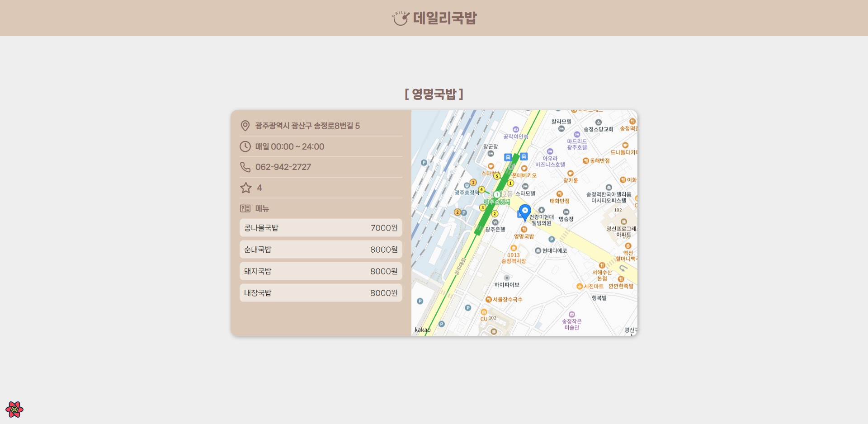The image size is (868, 424).
Task: Click the 광카롱 map marker
Action: click(x=571, y=173)
